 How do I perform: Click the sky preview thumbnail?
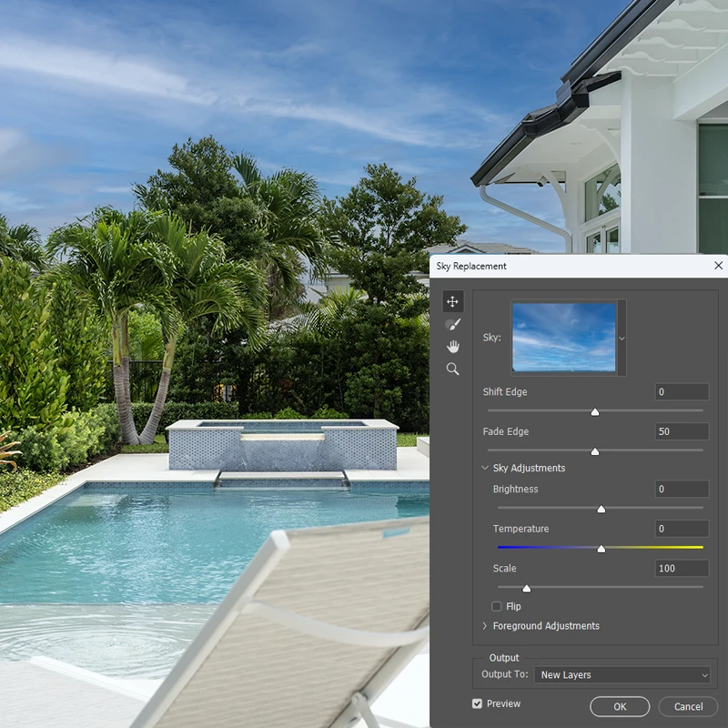pos(564,337)
